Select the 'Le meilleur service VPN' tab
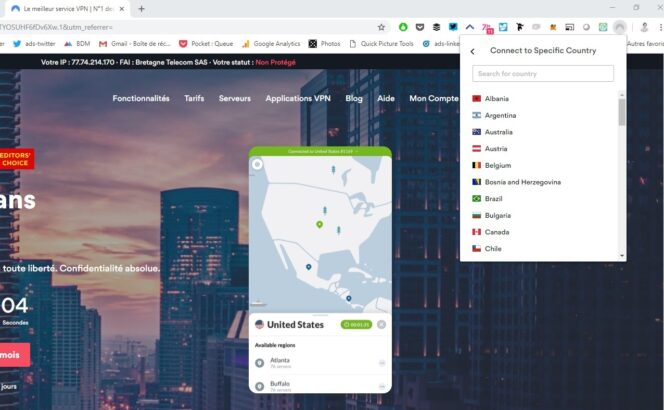 [67, 8]
